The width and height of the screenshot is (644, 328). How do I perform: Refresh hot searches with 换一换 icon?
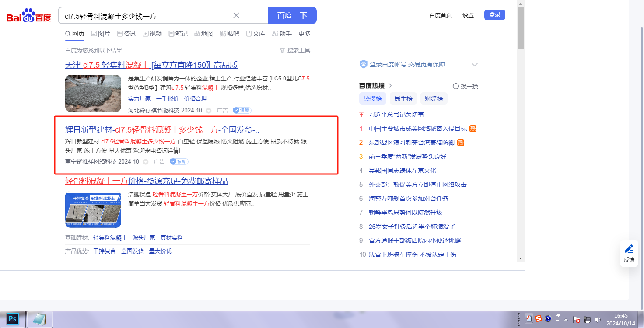point(455,86)
